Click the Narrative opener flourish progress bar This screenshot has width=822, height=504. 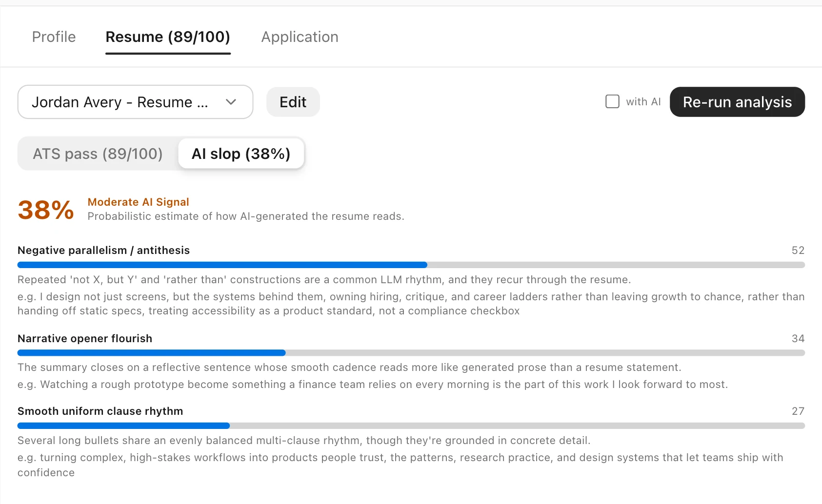[x=411, y=353]
